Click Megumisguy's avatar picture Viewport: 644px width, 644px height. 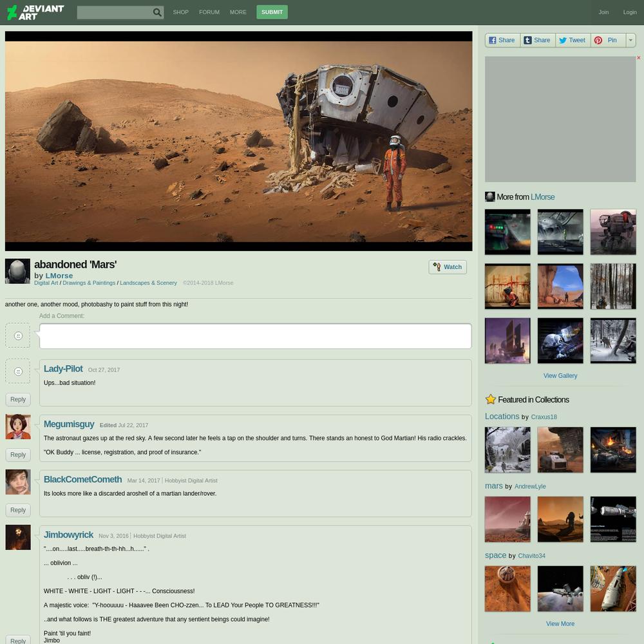click(18, 427)
